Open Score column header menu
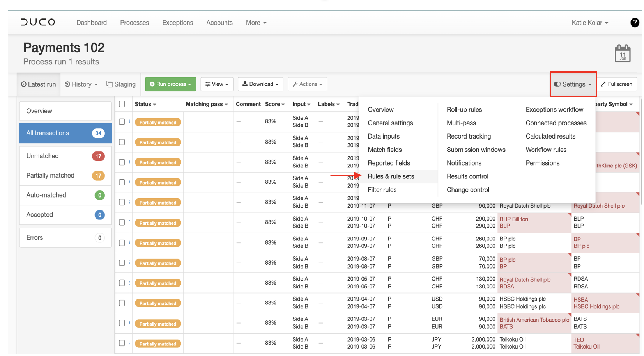 (275, 104)
